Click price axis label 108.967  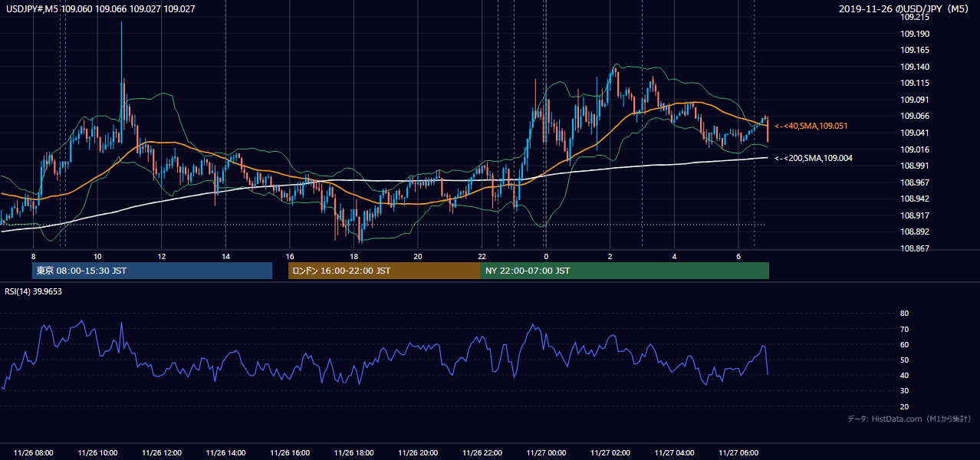(914, 182)
